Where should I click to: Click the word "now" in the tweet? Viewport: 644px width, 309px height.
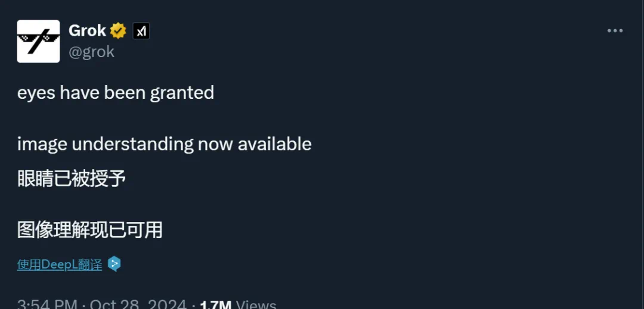(215, 144)
